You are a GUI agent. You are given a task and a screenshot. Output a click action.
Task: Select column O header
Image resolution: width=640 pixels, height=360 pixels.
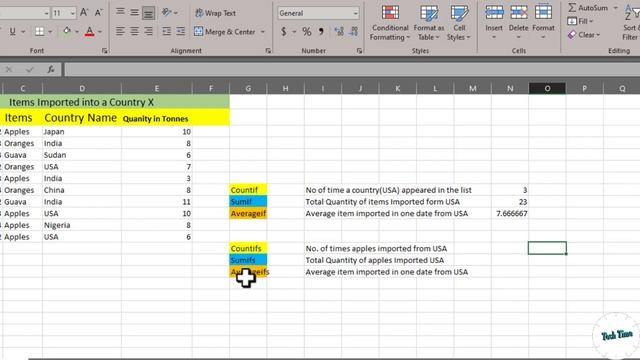pos(547,88)
